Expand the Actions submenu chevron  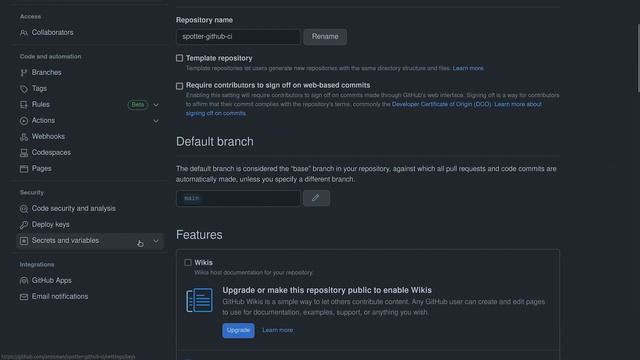pyautogui.click(x=156, y=121)
